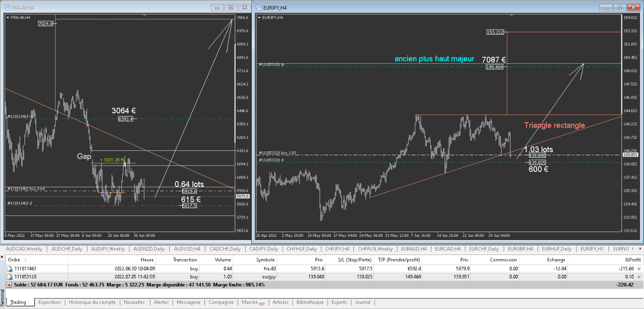Select the take-profit line at 149.464
Viewport: 644px width, 309px height.
(370, 67)
